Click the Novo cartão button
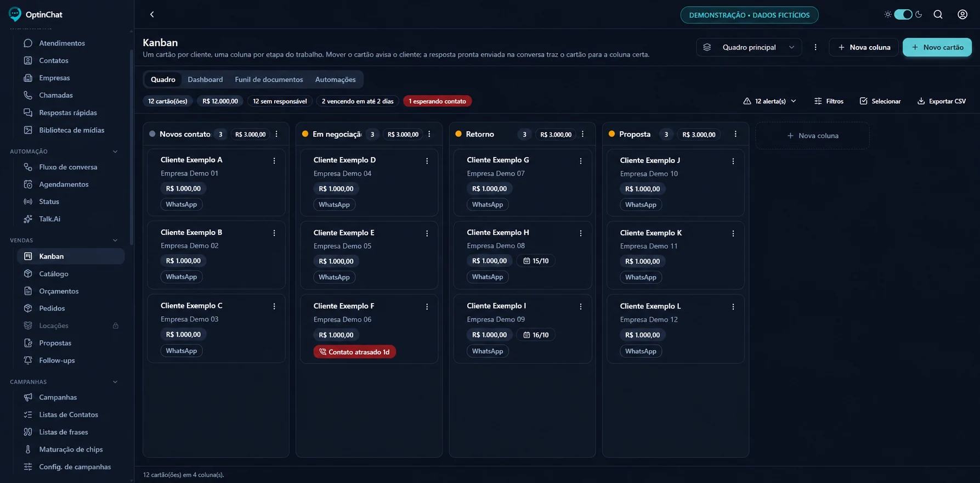The width and height of the screenshot is (980, 483). 937,47
